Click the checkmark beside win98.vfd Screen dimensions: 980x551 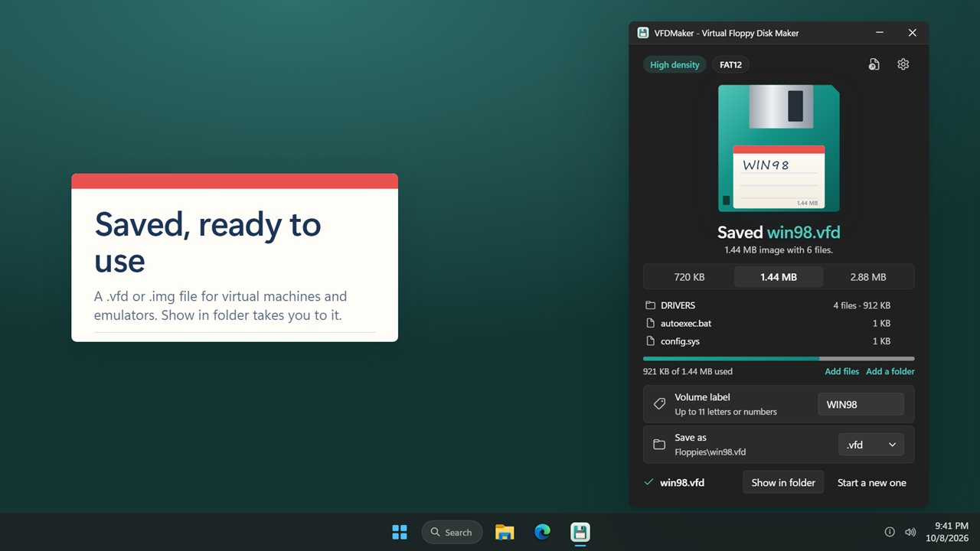point(648,482)
